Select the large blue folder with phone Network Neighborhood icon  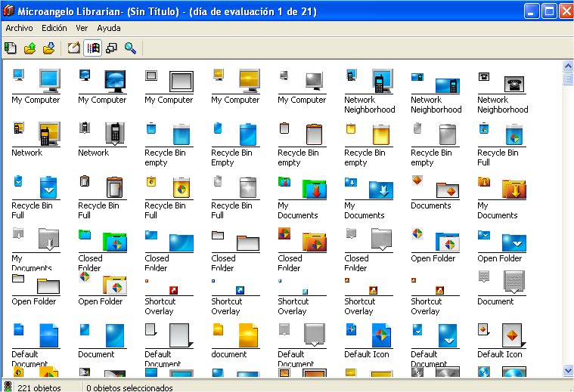click(x=448, y=85)
